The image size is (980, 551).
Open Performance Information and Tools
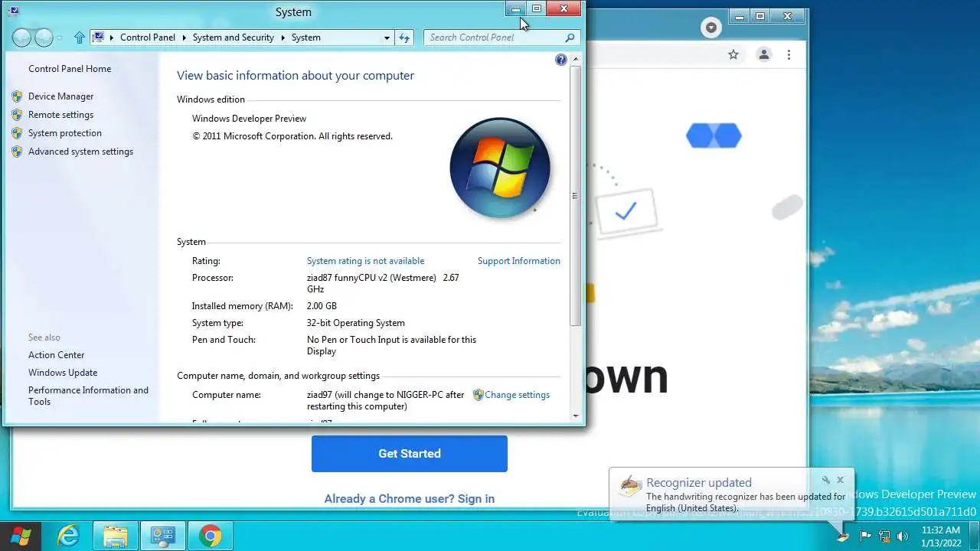click(88, 396)
